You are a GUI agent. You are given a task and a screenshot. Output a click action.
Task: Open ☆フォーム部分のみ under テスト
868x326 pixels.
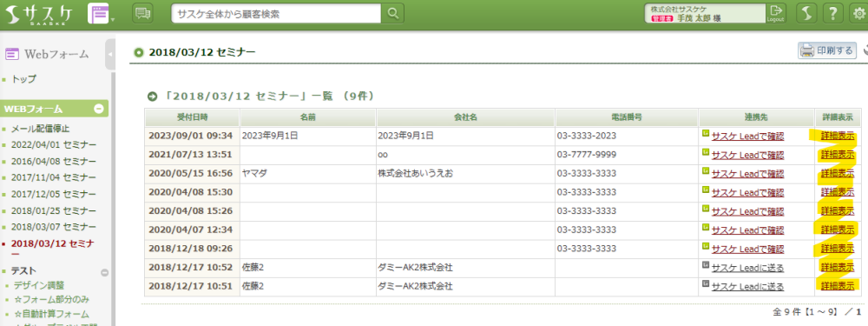click(51, 300)
